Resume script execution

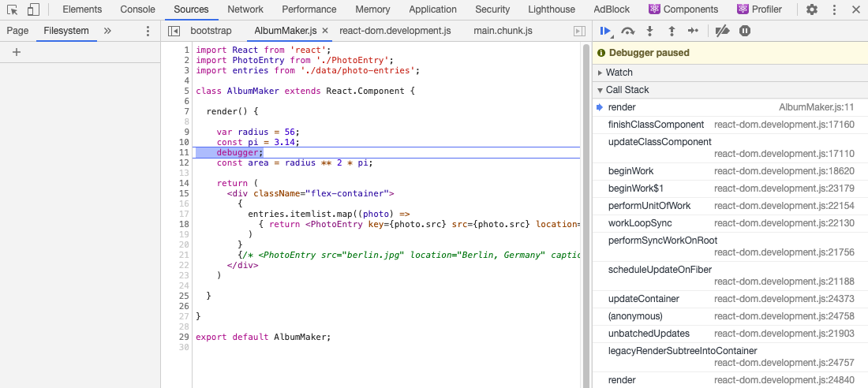pyautogui.click(x=605, y=31)
